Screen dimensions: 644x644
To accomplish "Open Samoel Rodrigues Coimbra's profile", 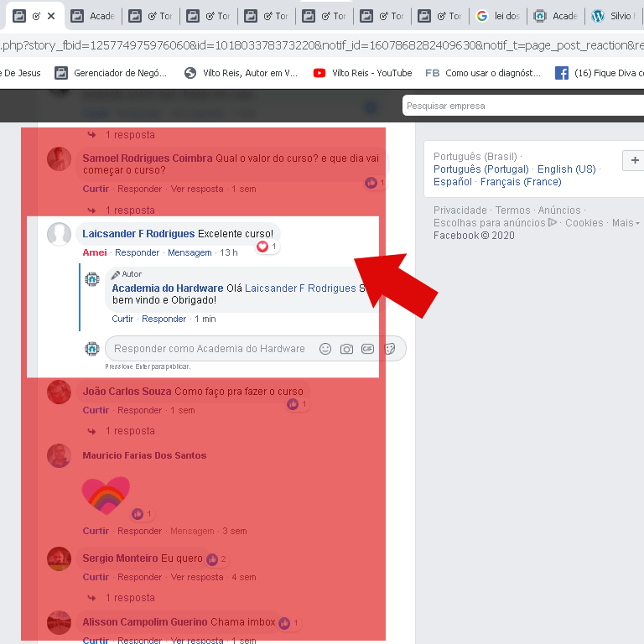I will (x=148, y=158).
